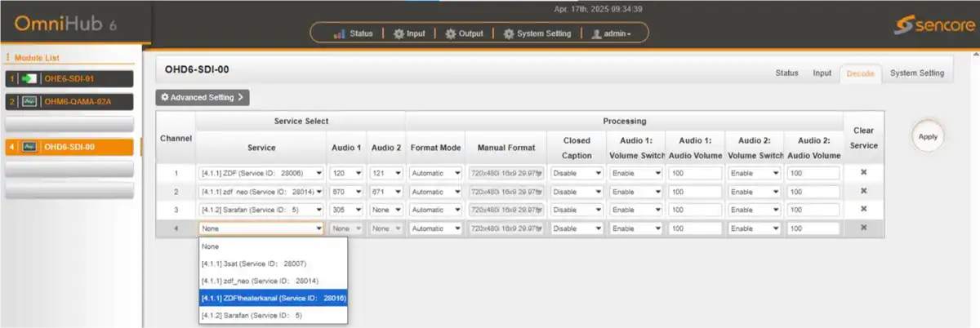Choose ZDFtheaterkanal service from the list
Screen dimensions: 980x328
(273, 299)
